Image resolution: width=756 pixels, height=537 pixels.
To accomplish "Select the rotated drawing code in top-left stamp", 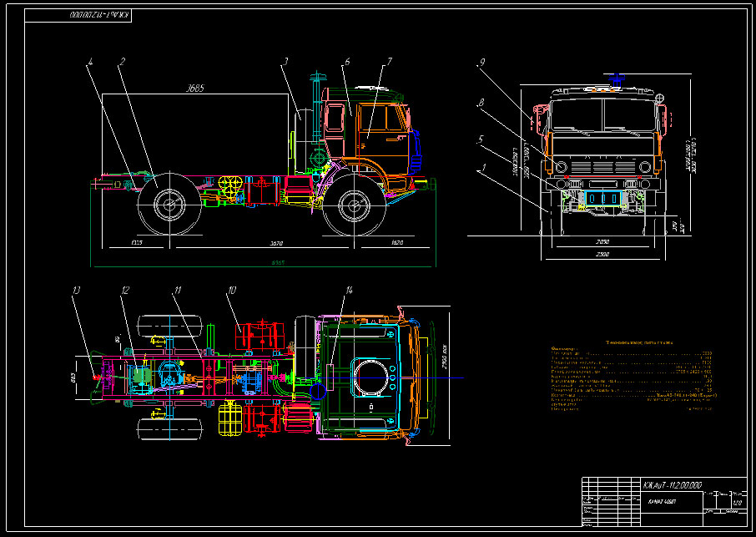I will click(x=100, y=15).
